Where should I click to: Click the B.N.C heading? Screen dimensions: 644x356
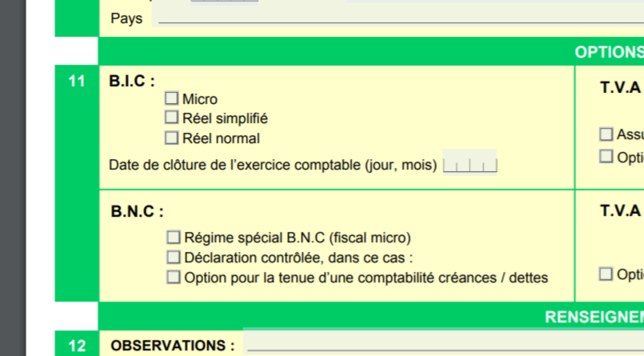(137, 212)
